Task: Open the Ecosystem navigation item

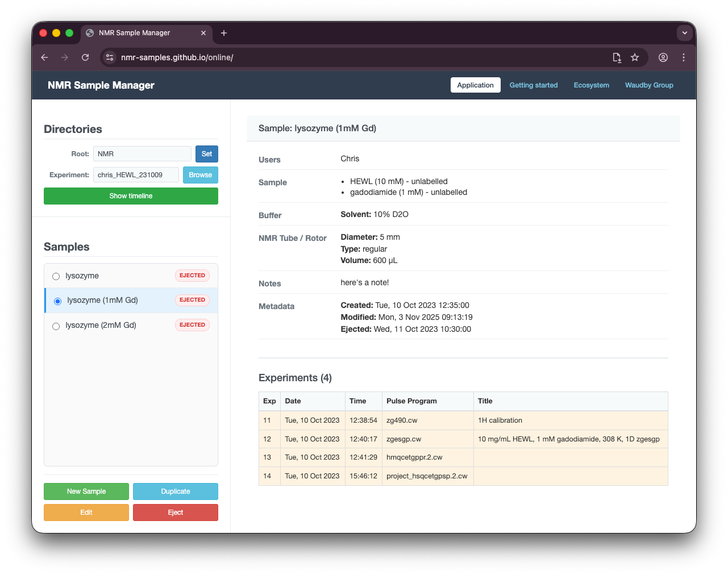Action: pyautogui.click(x=591, y=85)
